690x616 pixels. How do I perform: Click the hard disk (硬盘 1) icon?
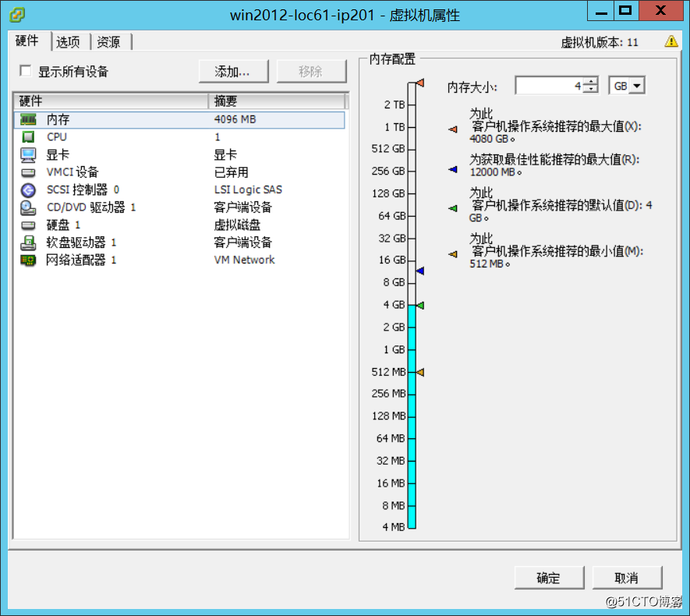(28, 225)
